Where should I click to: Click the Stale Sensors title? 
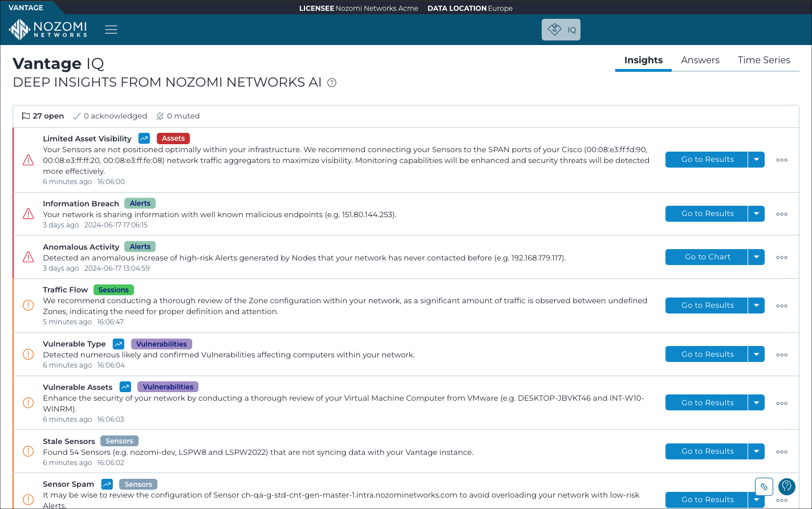click(x=69, y=441)
